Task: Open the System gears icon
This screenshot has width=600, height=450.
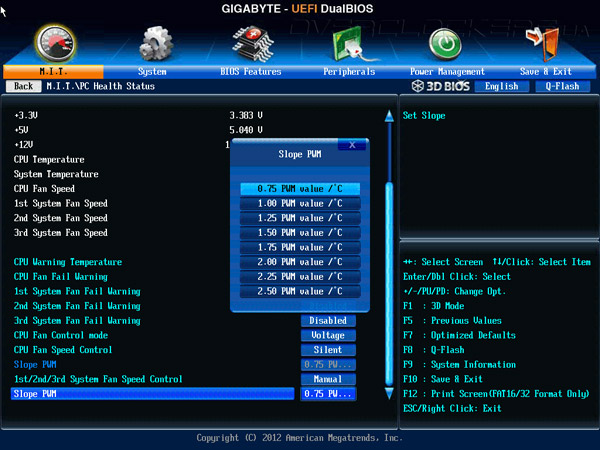Action: 155,44
